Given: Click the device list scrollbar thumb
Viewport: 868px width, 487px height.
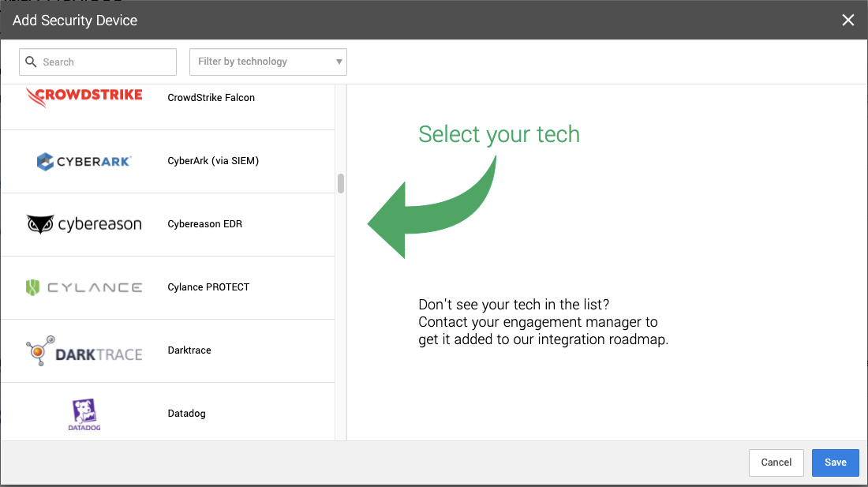Looking at the screenshot, I should click(341, 184).
